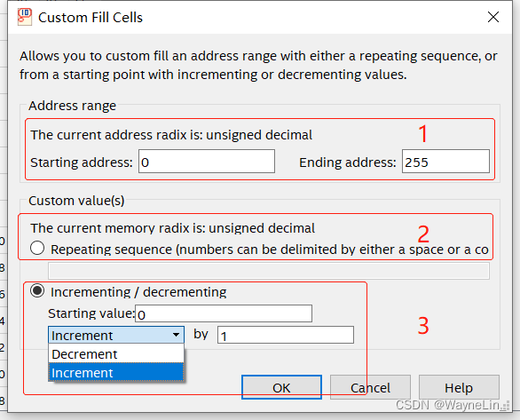Click the Custom Fill Cells title text
Image resolution: width=520 pixels, height=420 pixels.
[x=91, y=18]
